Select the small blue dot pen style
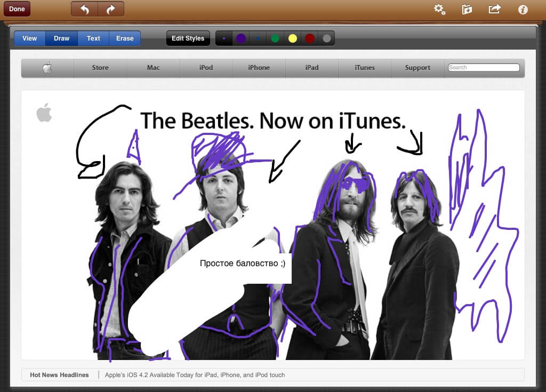Image resolution: width=546 pixels, height=392 pixels. (258, 38)
